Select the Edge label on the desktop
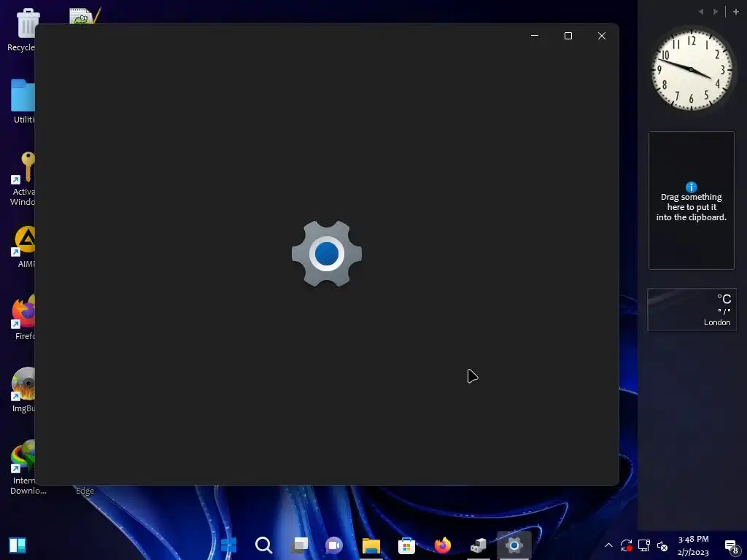The height and width of the screenshot is (560, 747). [x=85, y=491]
